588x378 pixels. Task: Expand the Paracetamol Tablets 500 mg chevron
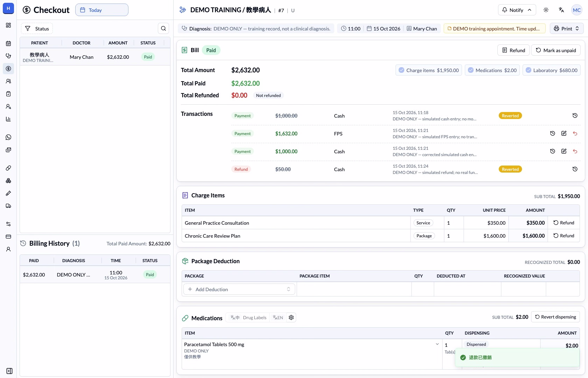pyautogui.click(x=437, y=344)
